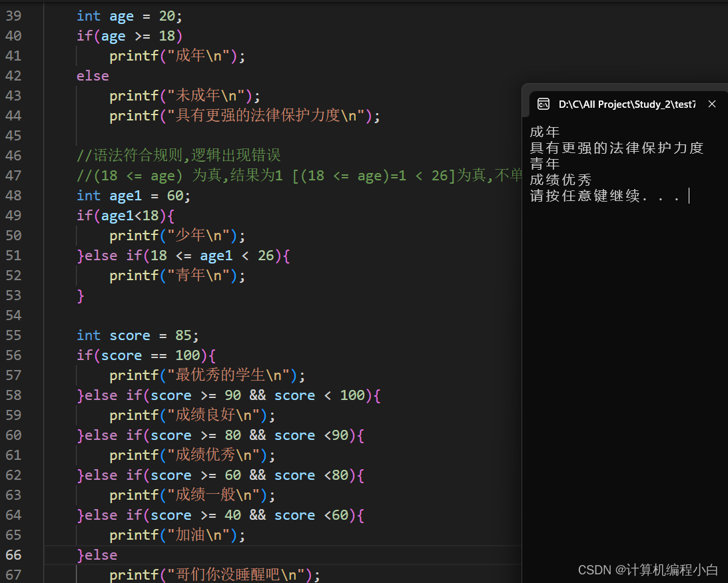Image resolution: width=728 pixels, height=583 pixels.
Task: Click the printf("成绩优秀\n") statement
Action: point(192,455)
